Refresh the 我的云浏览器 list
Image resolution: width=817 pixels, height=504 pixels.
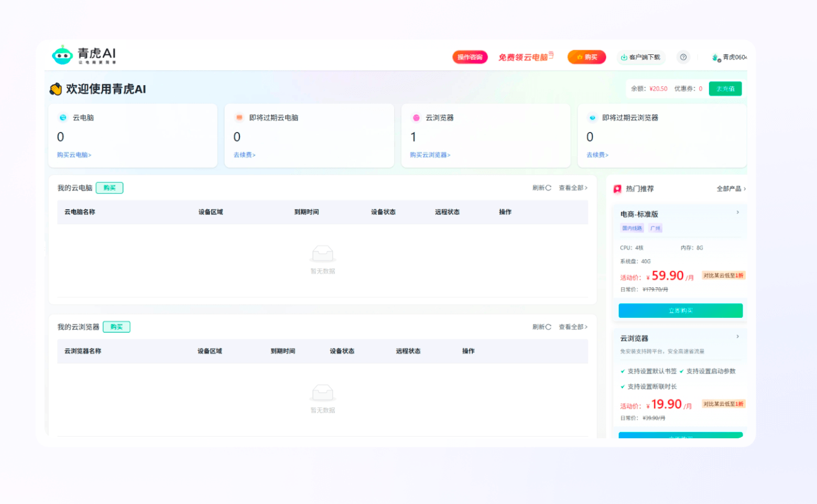(542, 327)
